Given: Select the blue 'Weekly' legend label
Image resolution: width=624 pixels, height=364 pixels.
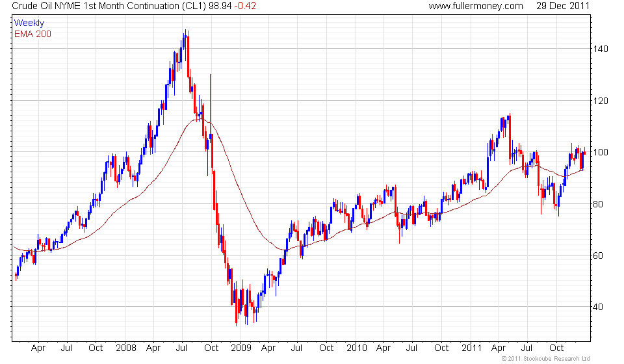Looking at the screenshot, I should (x=29, y=23).
